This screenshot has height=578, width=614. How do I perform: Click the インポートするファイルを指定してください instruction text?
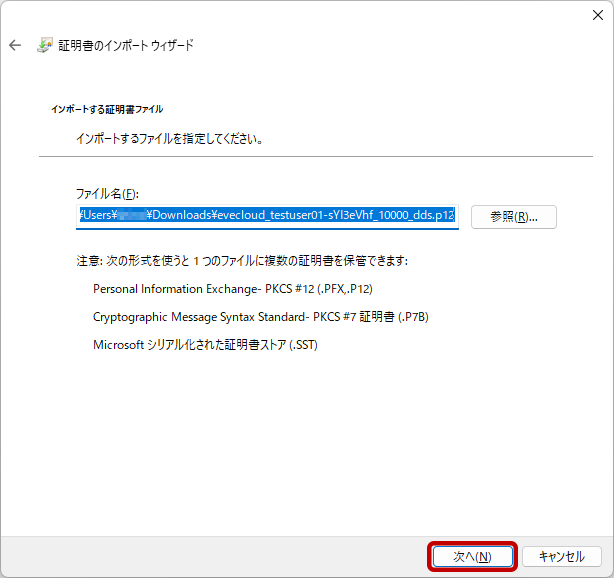point(169,139)
